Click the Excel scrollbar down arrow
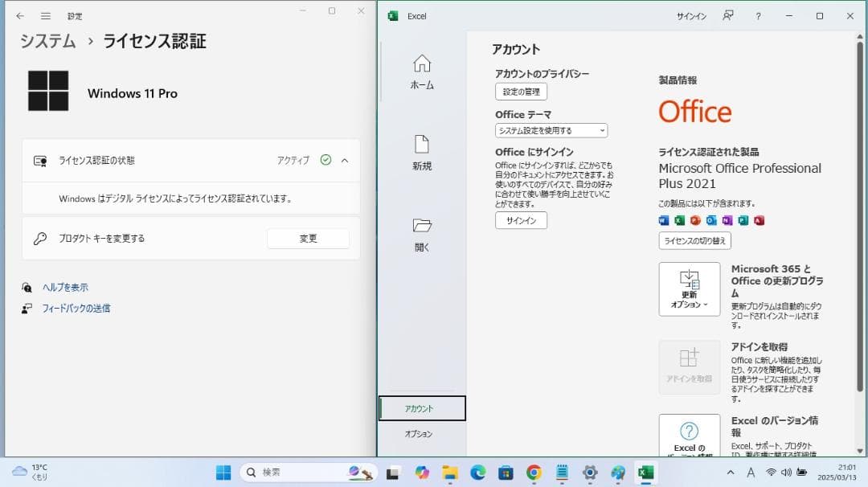Screen dimensions: 868x487 point(860,451)
